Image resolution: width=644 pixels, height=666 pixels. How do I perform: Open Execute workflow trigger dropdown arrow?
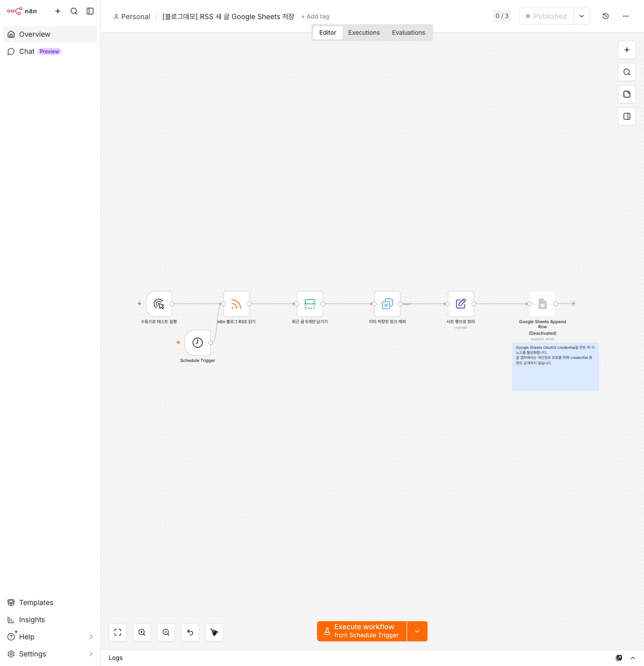coord(417,631)
